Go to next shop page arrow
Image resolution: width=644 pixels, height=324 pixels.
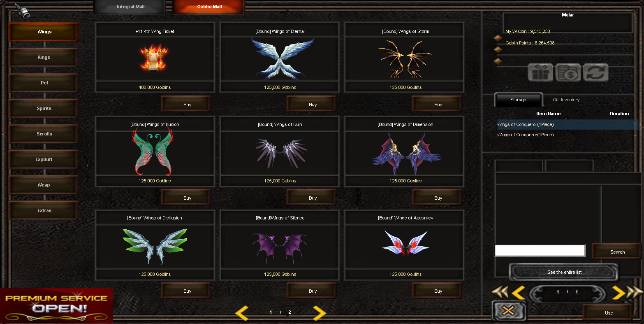(319, 313)
